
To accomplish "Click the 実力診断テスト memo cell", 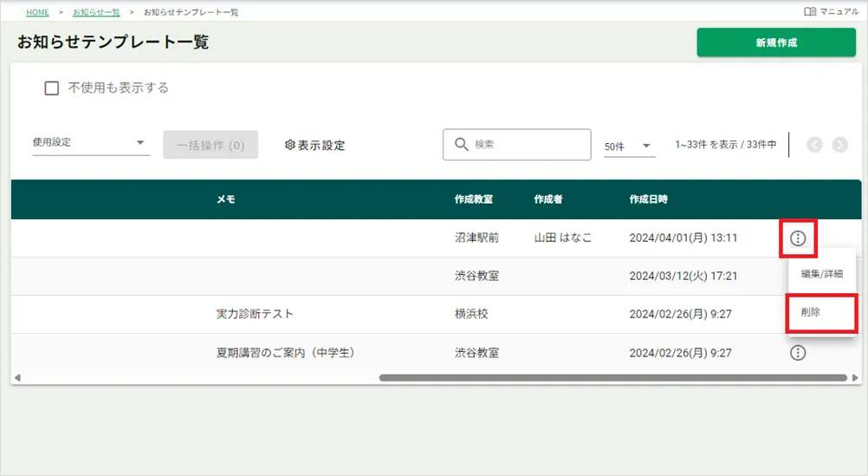I will pos(255,314).
